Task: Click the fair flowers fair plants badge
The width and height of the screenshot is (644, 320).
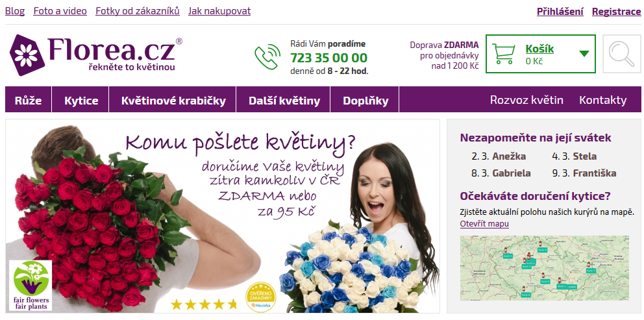Action: (x=31, y=285)
